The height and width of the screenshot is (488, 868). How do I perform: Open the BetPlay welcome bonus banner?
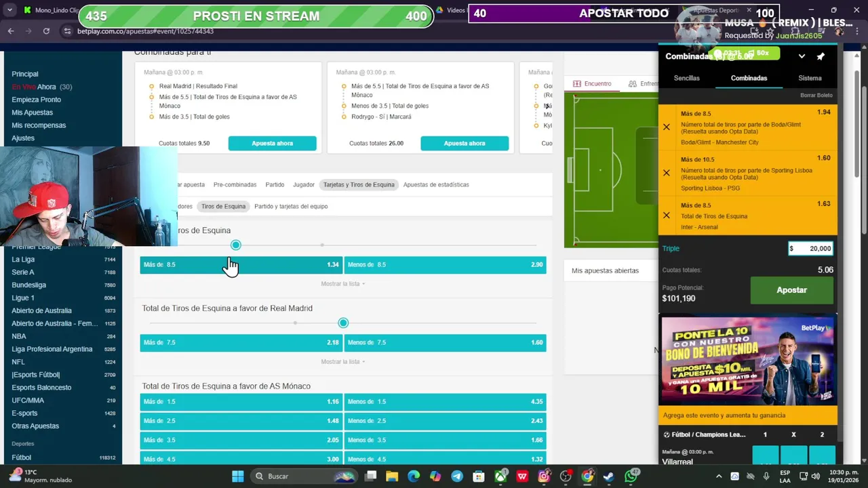[x=748, y=361]
